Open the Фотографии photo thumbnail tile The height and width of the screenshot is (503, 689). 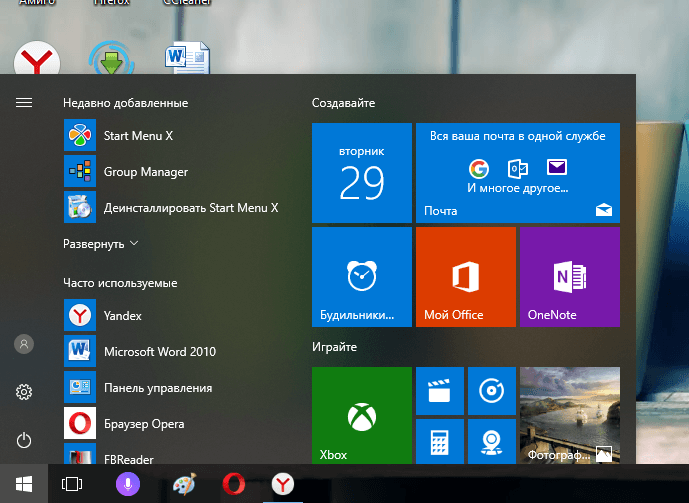[569, 415]
